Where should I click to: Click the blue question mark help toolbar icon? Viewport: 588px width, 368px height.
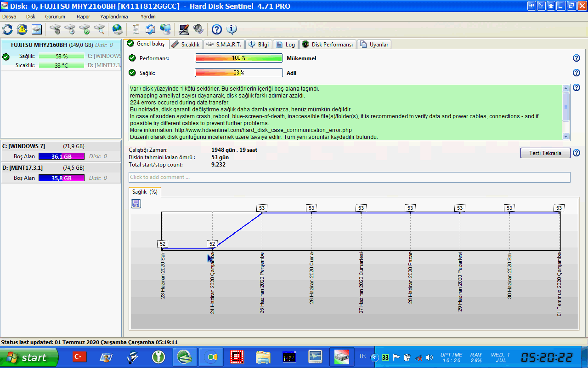(x=217, y=29)
